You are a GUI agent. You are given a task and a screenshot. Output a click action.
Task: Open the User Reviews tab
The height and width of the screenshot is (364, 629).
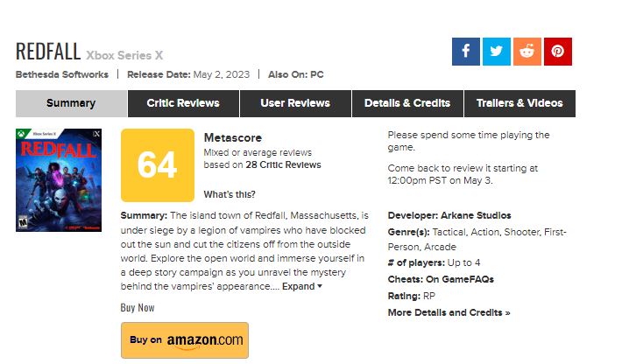point(295,103)
